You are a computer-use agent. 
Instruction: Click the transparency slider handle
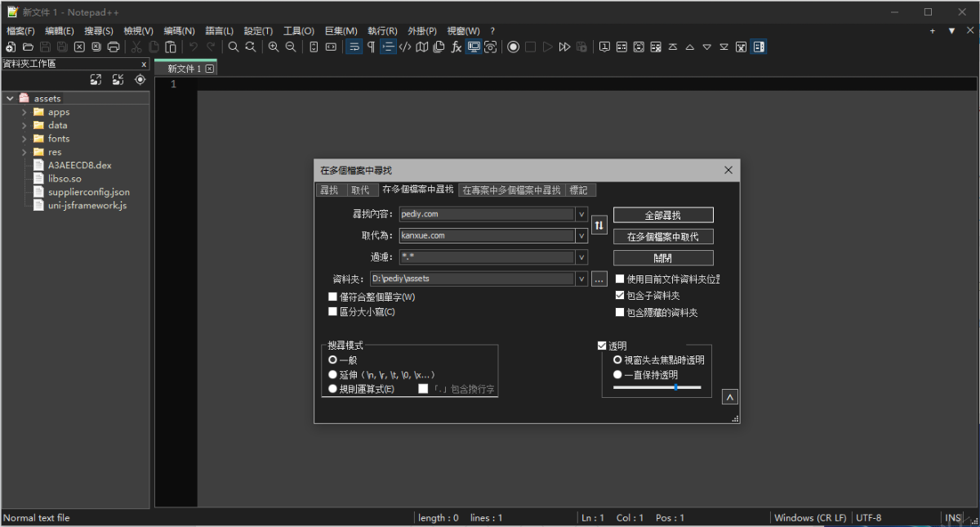pos(676,387)
